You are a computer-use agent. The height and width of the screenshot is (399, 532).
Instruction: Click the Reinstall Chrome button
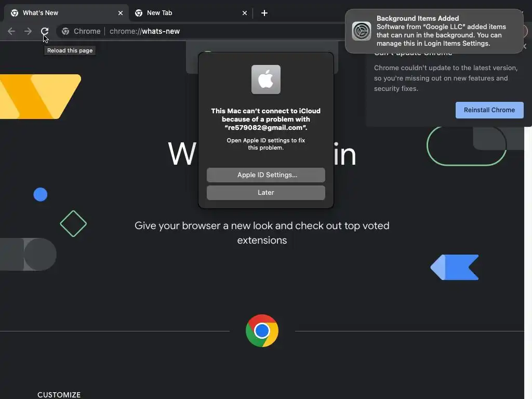click(489, 110)
